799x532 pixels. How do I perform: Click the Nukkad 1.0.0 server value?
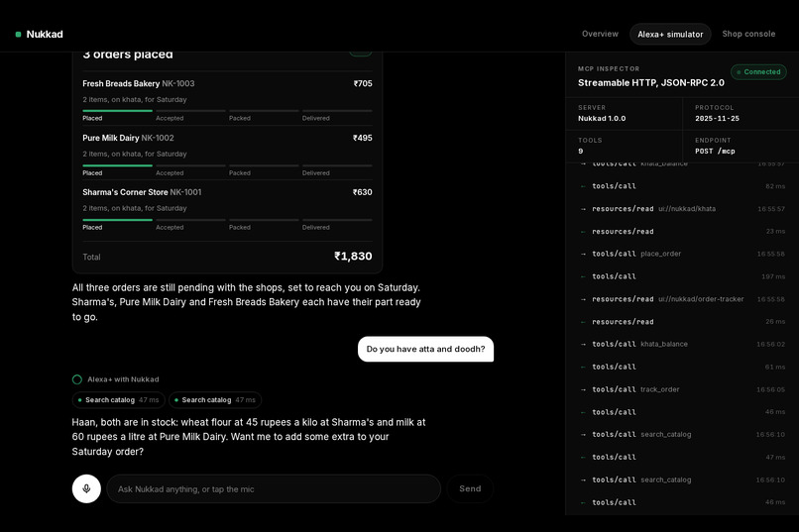pos(602,118)
